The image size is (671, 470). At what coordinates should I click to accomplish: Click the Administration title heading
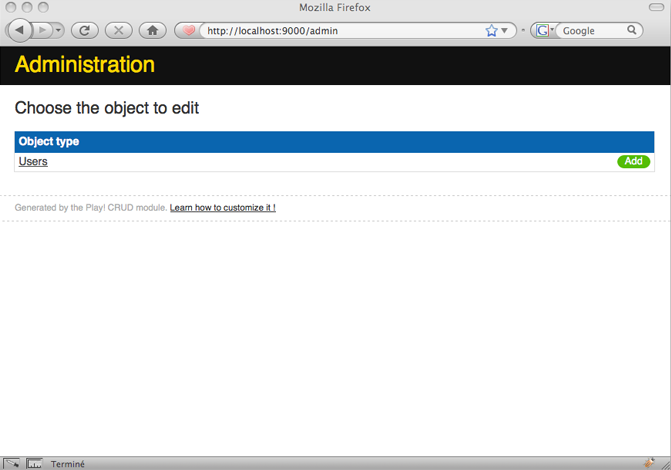[85, 65]
